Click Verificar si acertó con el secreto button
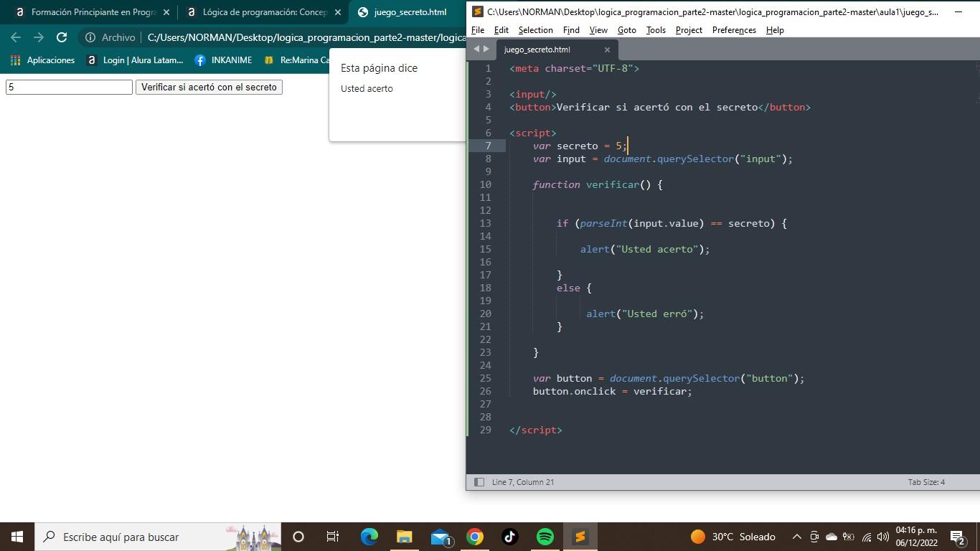 pyautogui.click(x=209, y=87)
